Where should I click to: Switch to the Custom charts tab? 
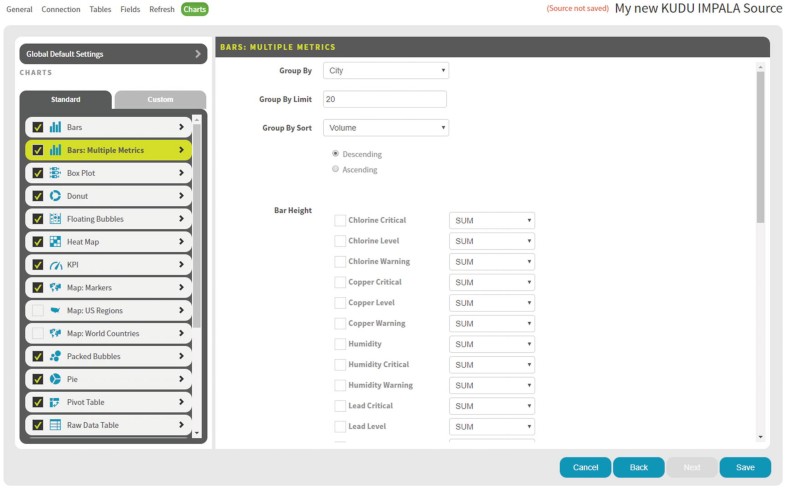(160, 100)
